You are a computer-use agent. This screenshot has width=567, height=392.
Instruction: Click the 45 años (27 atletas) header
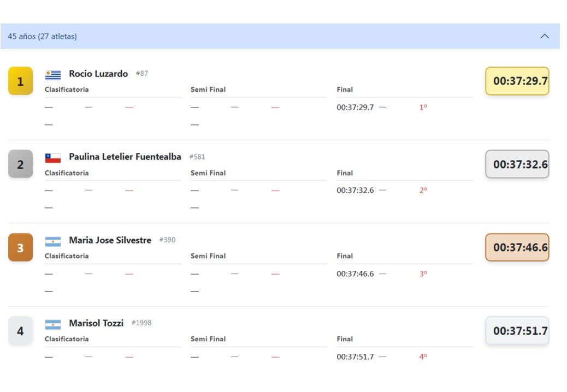click(x=42, y=37)
